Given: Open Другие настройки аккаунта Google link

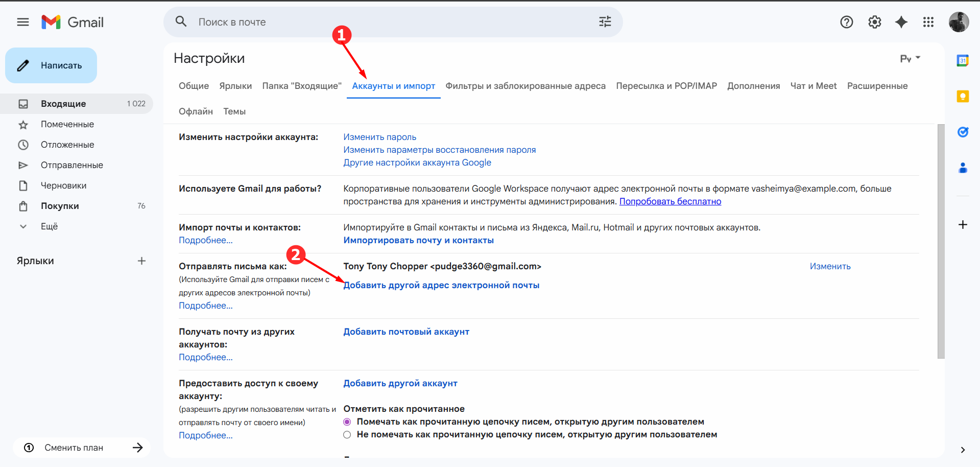Looking at the screenshot, I should pos(417,162).
